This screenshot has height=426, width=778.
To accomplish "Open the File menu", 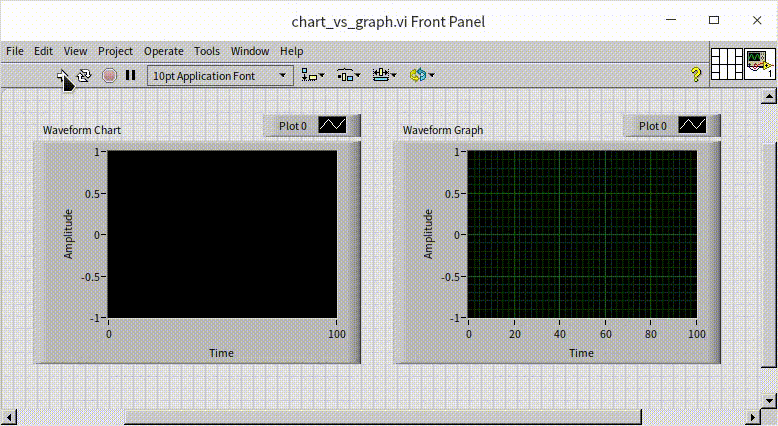I will (x=15, y=51).
